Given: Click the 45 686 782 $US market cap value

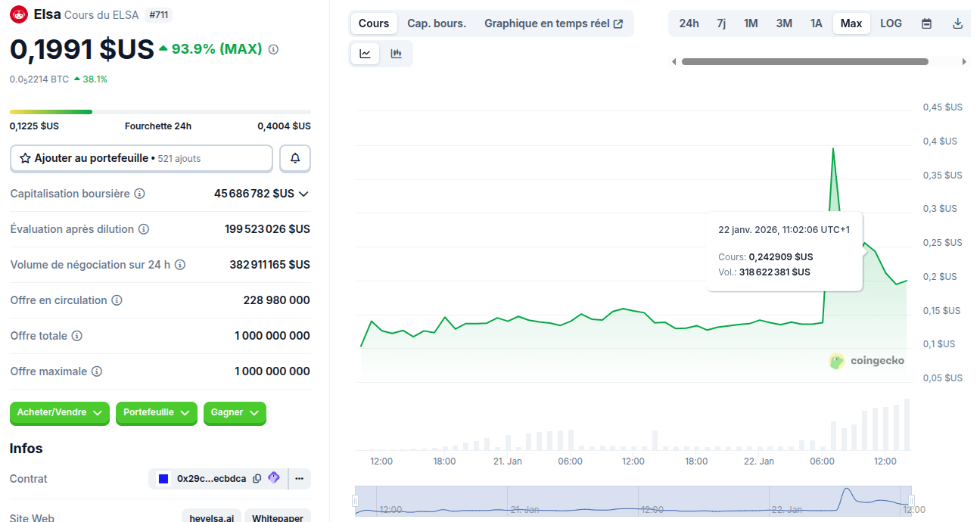Looking at the screenshot, I should tap(254, 194).
